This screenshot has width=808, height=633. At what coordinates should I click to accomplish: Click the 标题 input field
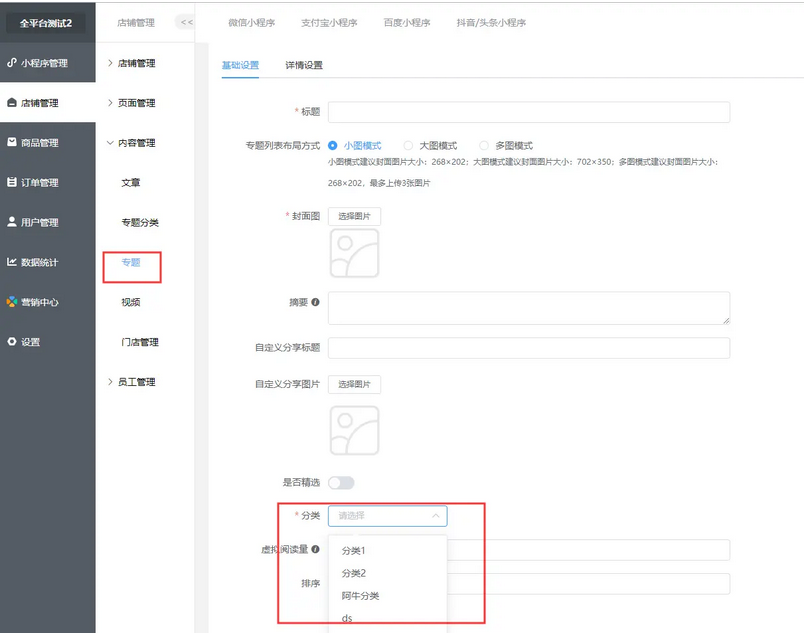529,112
